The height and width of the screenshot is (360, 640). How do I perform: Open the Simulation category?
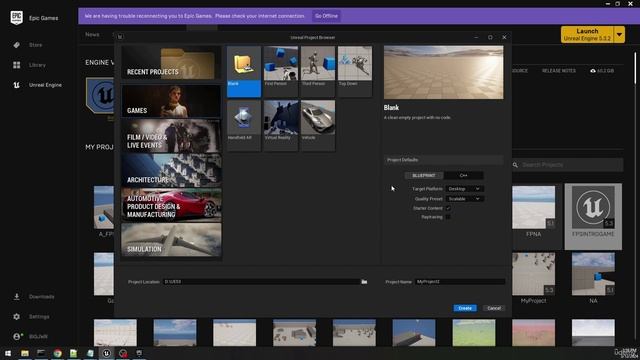point(171,240)
